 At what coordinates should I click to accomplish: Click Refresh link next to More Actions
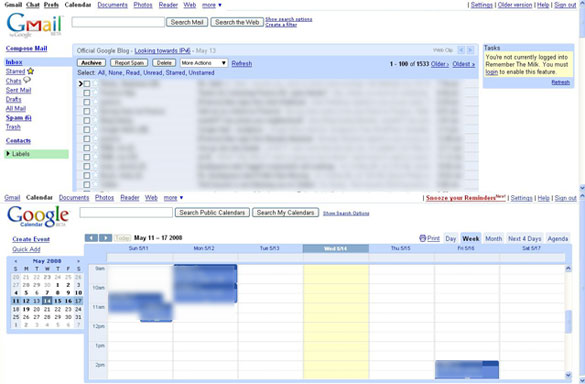241,63
